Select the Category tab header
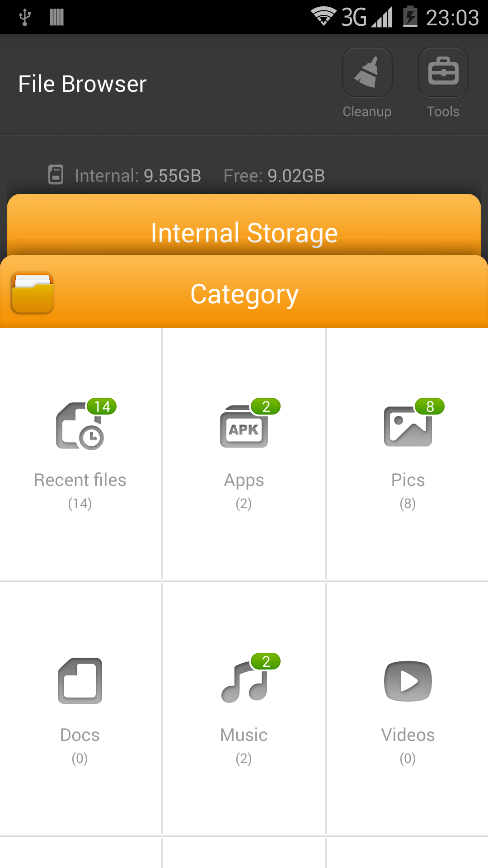The width and height of the screenshot is (488, 868). [x=244, y=294]
